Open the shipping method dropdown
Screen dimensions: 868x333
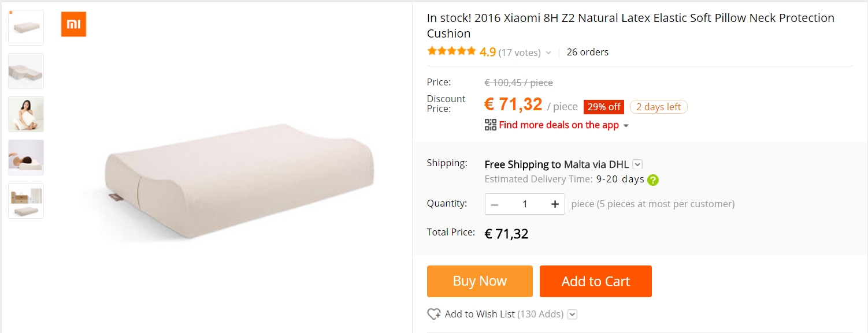[x=637, y=164]
